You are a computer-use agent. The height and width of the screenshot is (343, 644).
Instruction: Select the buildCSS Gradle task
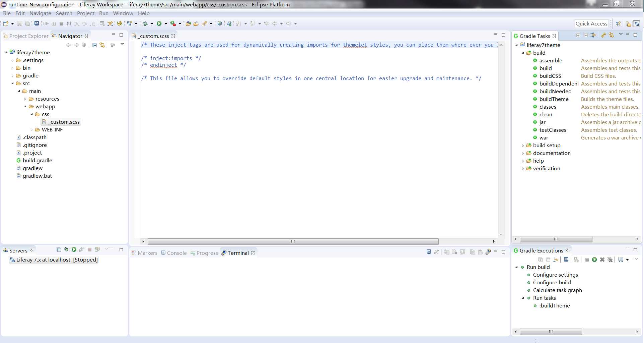(x=550, y=76)
